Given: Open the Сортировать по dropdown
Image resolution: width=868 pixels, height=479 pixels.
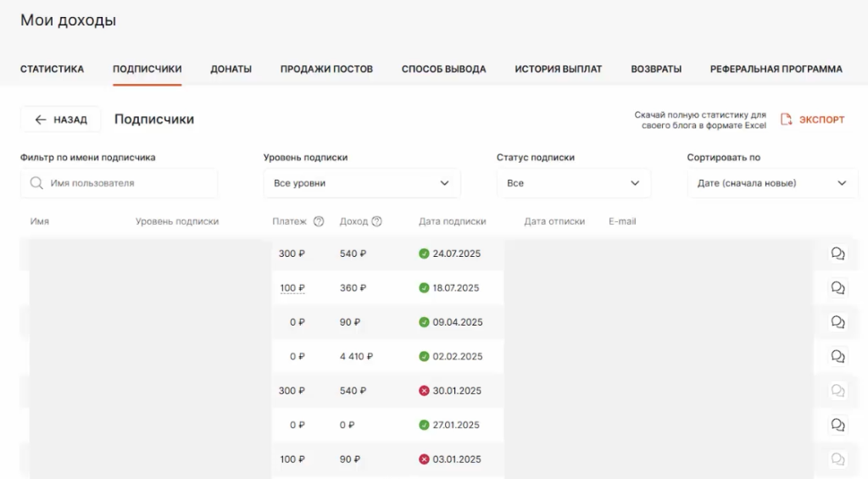Looking at the screenshot, I should 772,183.
